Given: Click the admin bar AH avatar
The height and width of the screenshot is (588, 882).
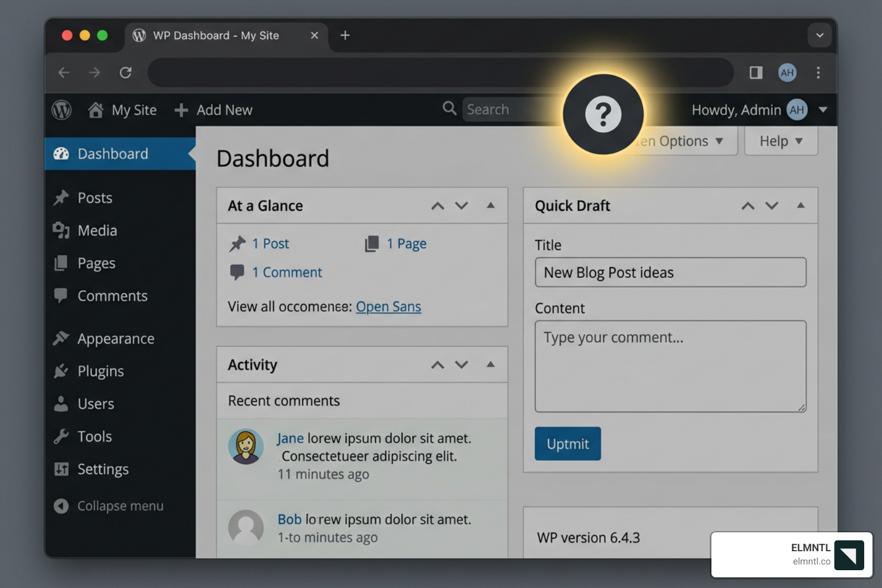Looking at the screenshot, I should coord(797,110).
